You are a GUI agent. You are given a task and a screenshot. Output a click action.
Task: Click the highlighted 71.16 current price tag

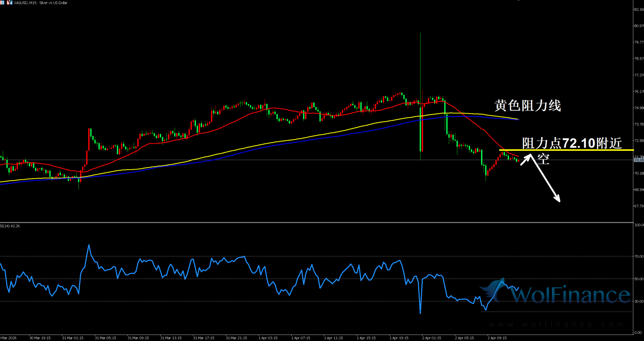[x=639, y=160]
